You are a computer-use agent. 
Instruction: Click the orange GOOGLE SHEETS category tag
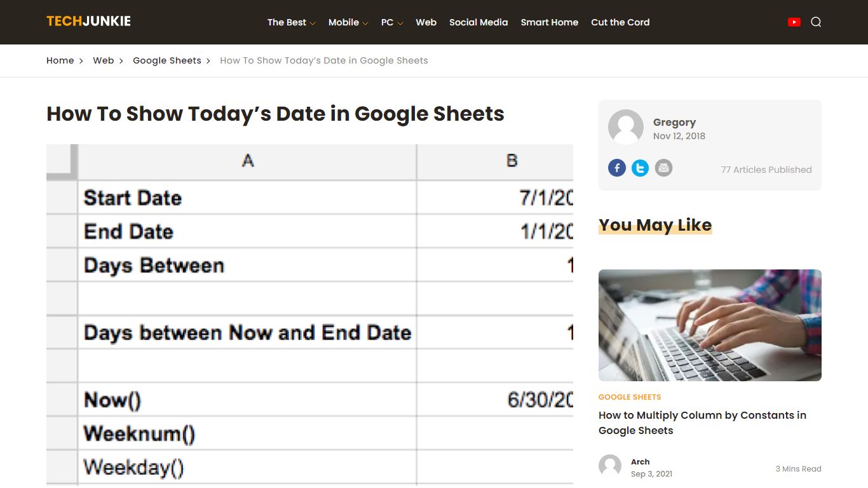coord(630,397)
